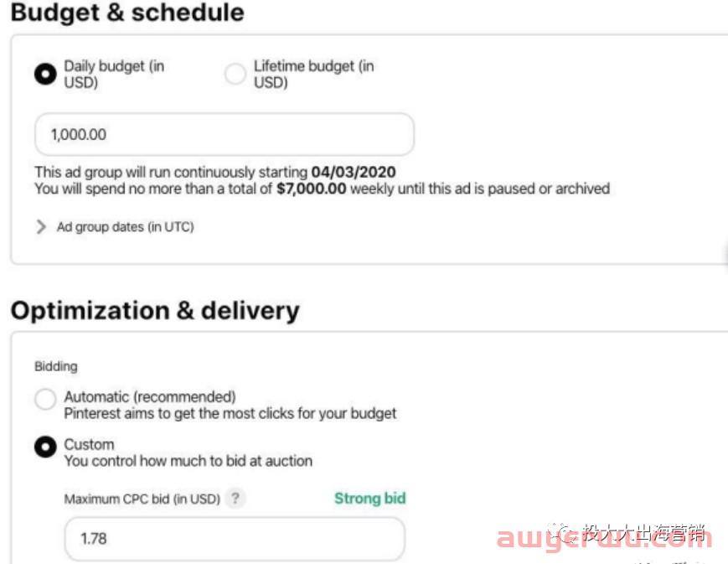Click the Budget & schedule heading
The image size is (728, 564).
[x=127, y=12]
